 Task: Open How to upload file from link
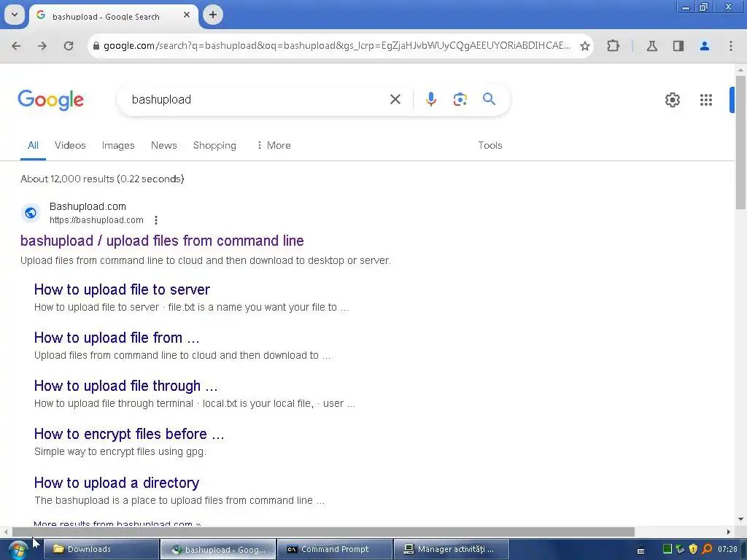117,338
